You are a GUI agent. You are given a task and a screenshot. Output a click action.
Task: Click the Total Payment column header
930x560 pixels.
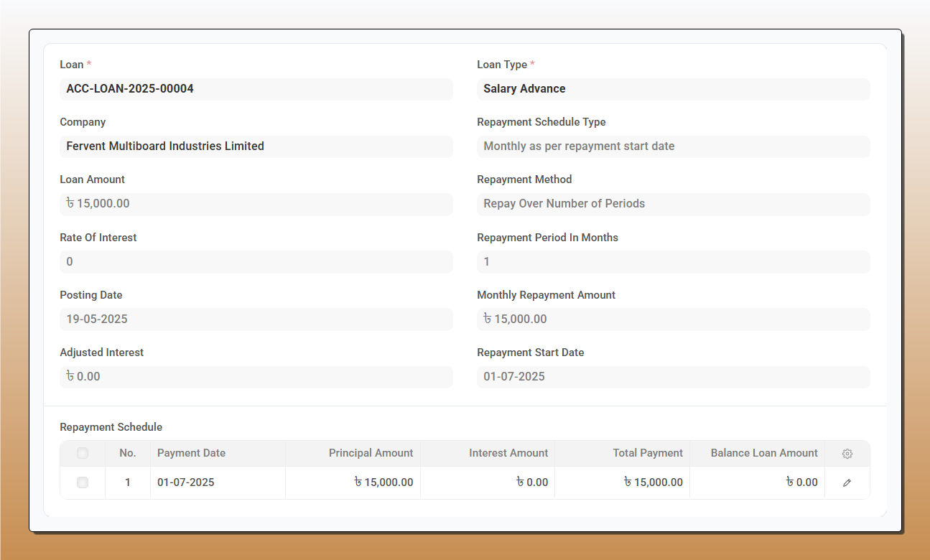tap(622, 453)
